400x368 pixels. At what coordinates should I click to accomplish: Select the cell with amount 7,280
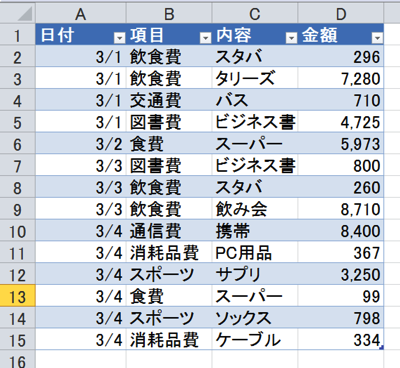341,78
